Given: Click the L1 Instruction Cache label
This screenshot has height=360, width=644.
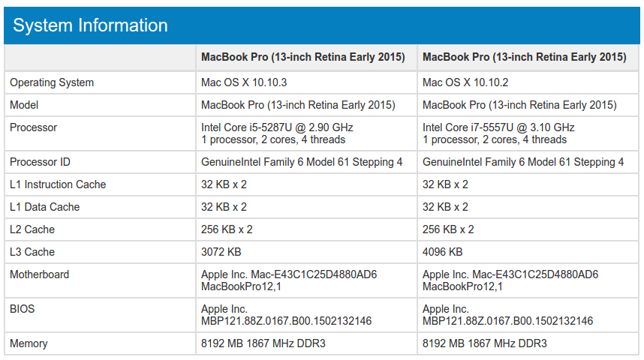Looking at the screenshot, I should coord(58,184).
